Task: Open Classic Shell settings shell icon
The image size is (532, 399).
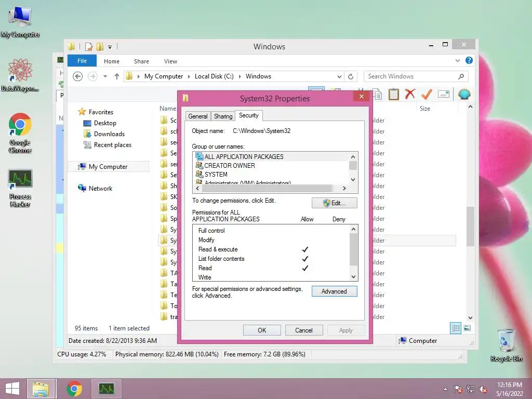Action: point(464,94)
